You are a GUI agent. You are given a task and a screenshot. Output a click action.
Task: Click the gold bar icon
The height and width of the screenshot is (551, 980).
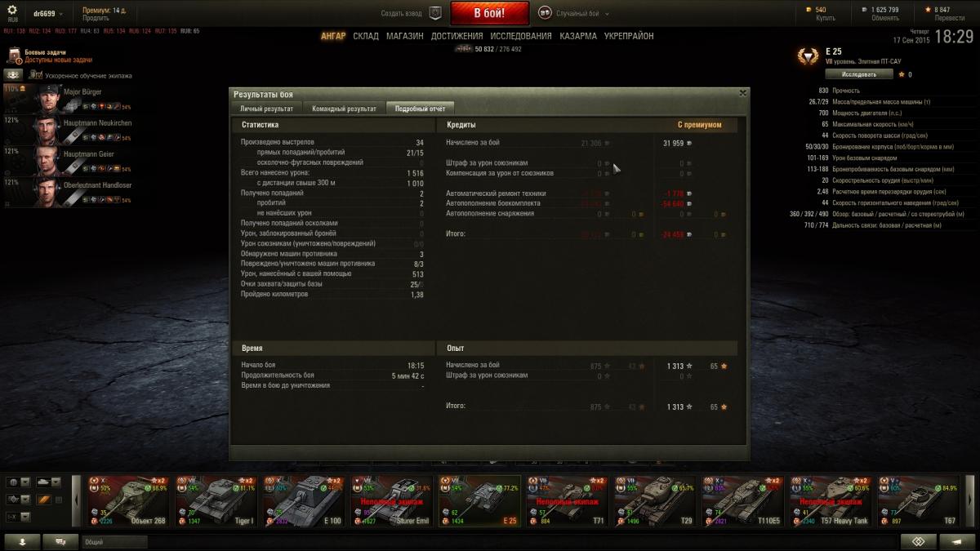point(809,10)
